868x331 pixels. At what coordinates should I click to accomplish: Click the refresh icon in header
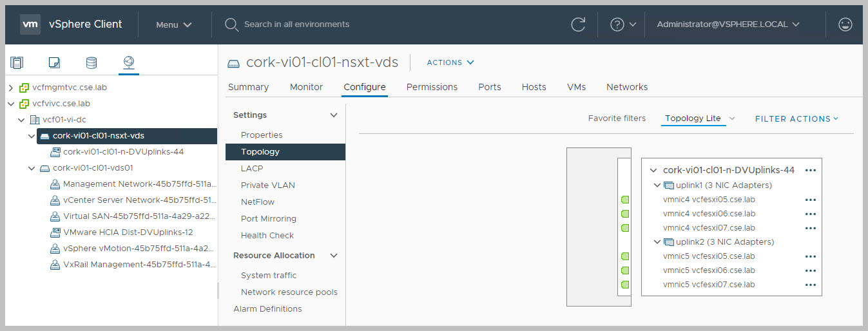pyautogui.click(x=578, y=24)
